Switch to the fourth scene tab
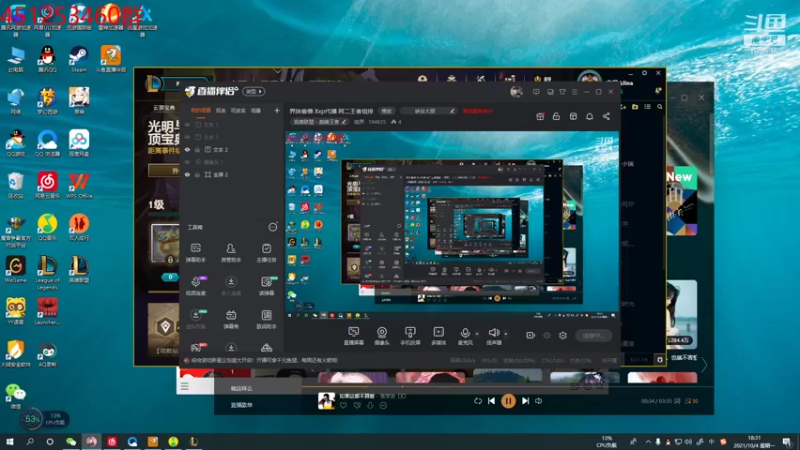The height and width of the screenshot is (450, 800). 256,110
